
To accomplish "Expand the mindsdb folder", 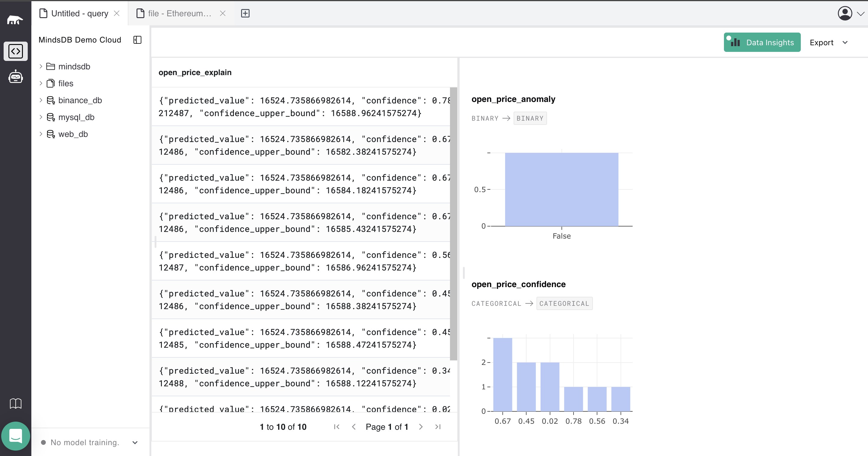I will coord(41,66).
